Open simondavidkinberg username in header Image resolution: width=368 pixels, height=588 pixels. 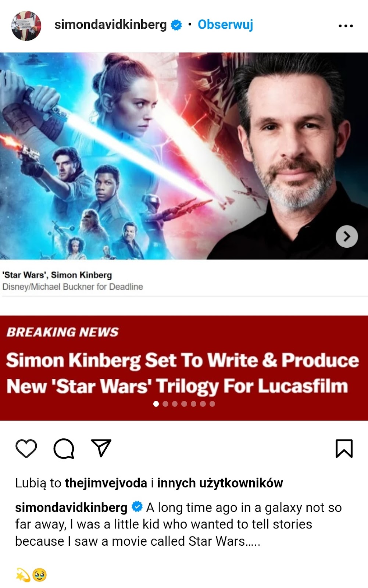(110, 25)
